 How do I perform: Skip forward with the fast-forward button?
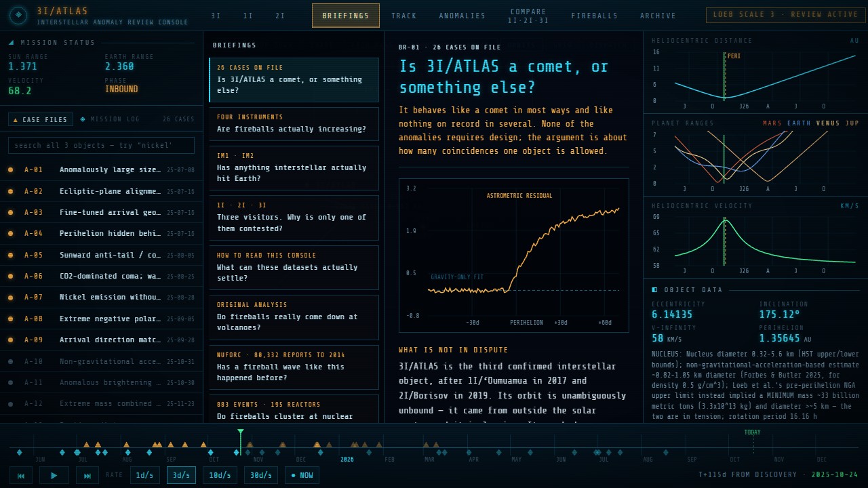point(87,475)
